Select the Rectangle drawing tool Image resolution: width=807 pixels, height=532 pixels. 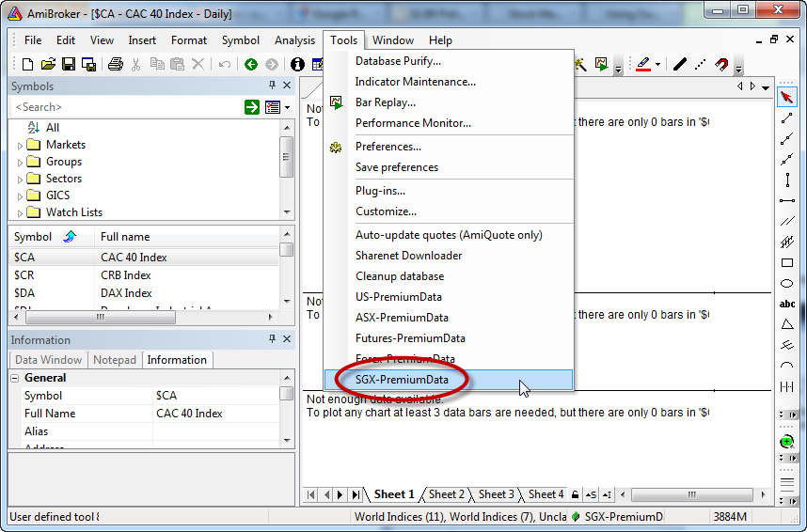(787, 263)
